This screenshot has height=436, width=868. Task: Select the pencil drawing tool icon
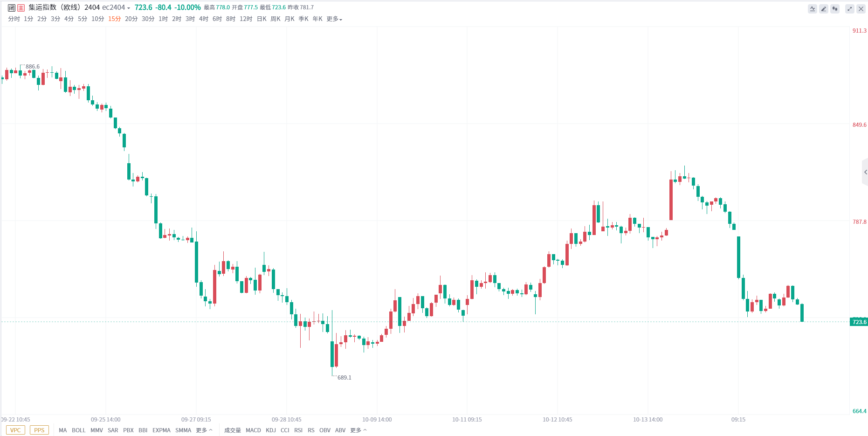(x=824, y=8)
